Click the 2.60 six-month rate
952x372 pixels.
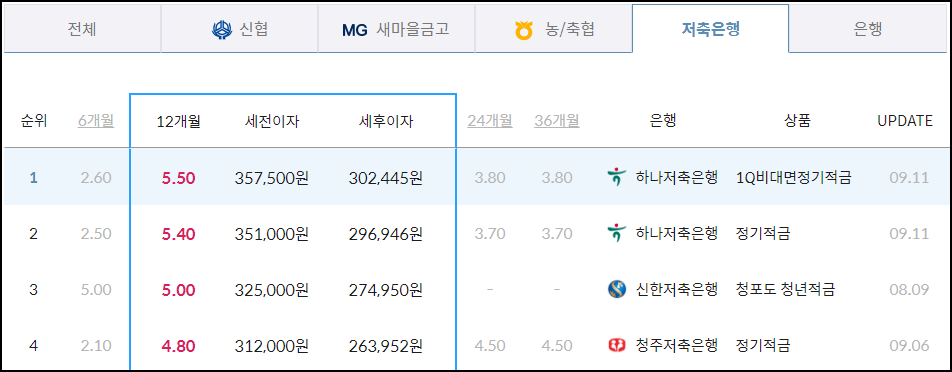(96, 178)
